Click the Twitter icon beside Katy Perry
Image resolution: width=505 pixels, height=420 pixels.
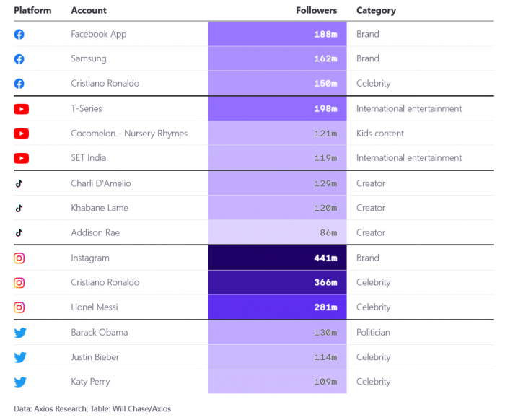20,382
